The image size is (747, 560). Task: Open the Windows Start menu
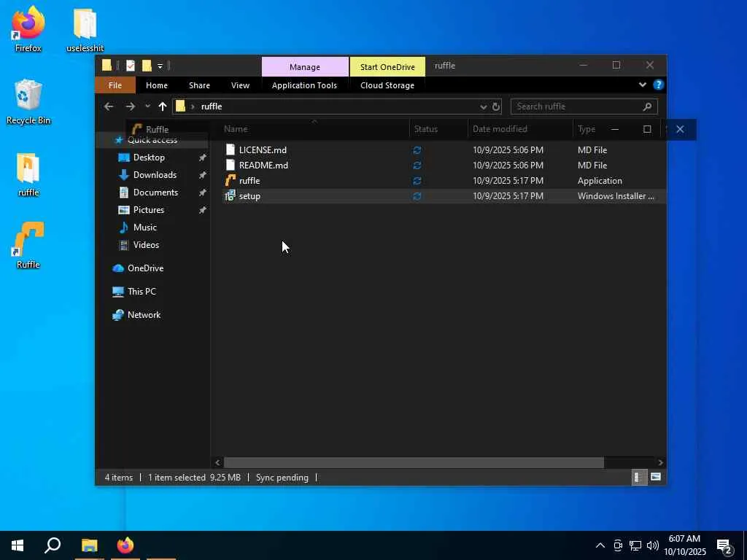pyautogui.click(x=18, y=545)
